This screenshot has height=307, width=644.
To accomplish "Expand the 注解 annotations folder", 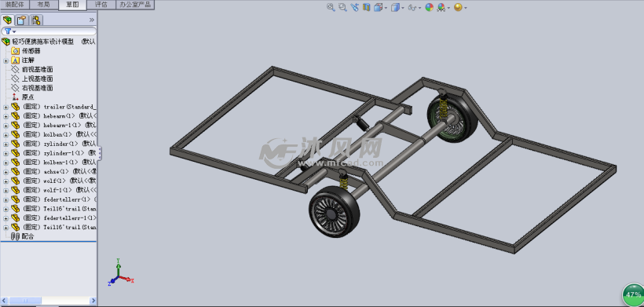I will click(5, 60).
